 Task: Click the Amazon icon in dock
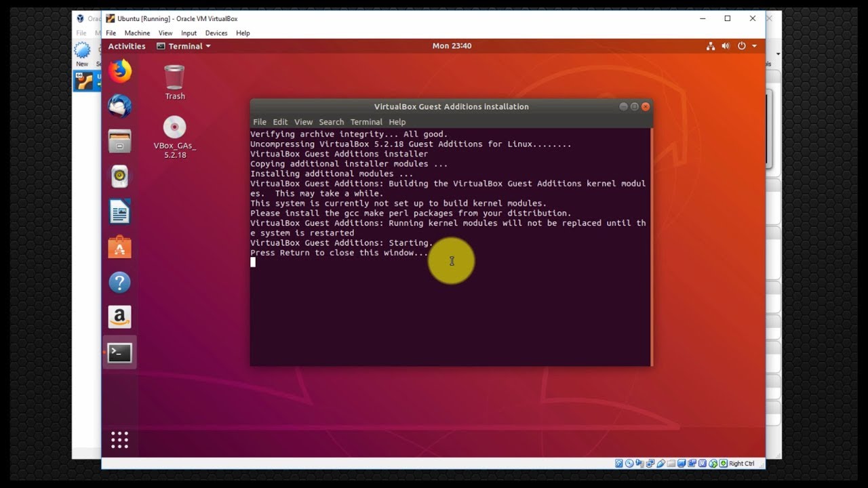pos(120,317)
